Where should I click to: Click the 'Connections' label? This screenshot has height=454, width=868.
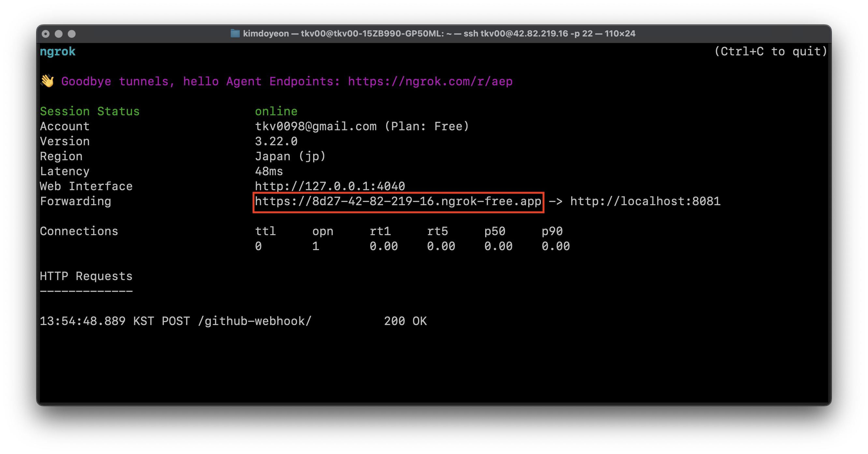pos(79,231)
